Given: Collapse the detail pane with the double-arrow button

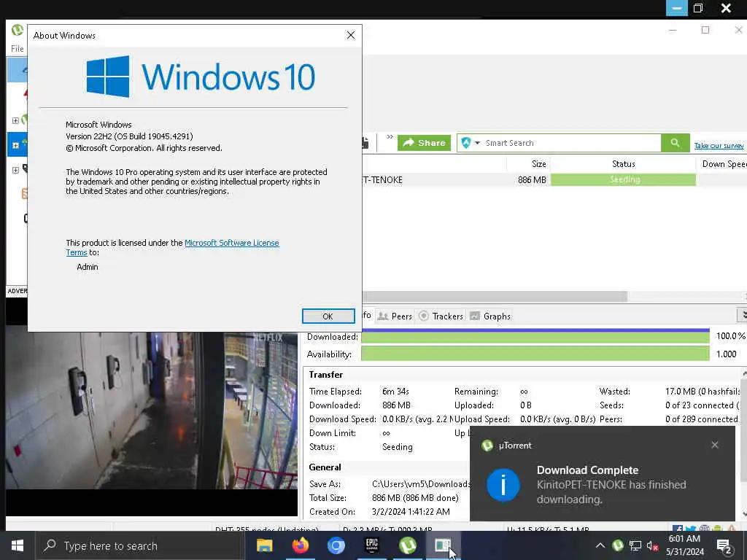Looking at the screenshot, I should click(742, 315).
